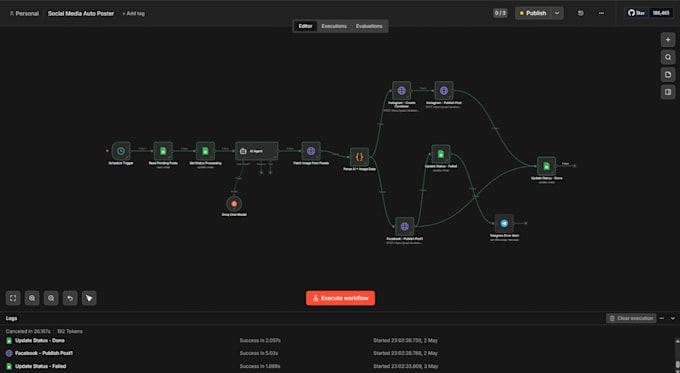680x373 pixels.
Task: Open the Facebook - Publish Post1 node on canvas
Action: 404,226
